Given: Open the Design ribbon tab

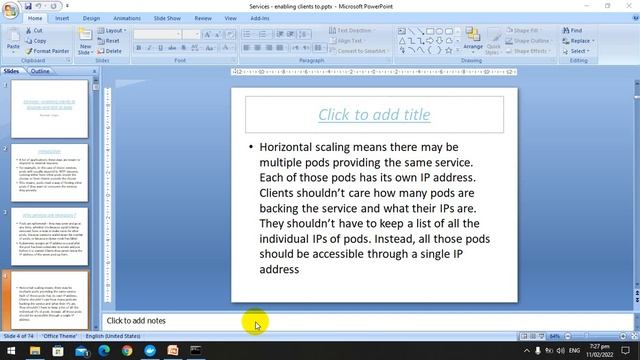Looking at the screenshot, I should (91, 18).
